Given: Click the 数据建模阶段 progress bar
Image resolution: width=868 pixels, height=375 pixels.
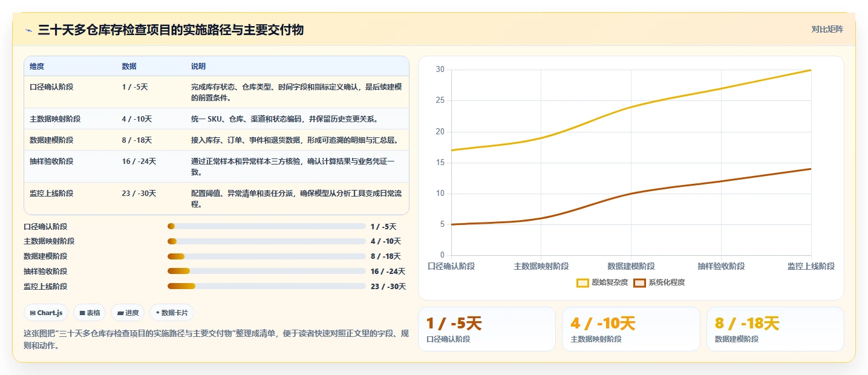Looking at the screenshot, I should [x=267, y=256].
